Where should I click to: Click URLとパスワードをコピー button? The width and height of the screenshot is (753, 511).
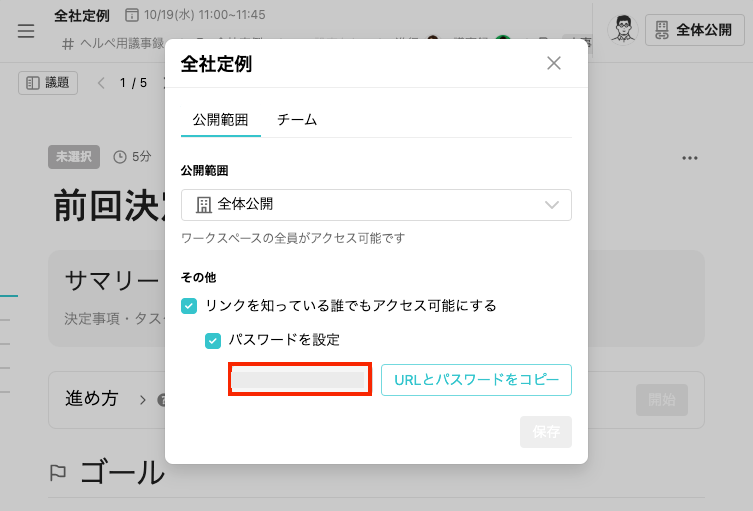click(x=476, y=380)
